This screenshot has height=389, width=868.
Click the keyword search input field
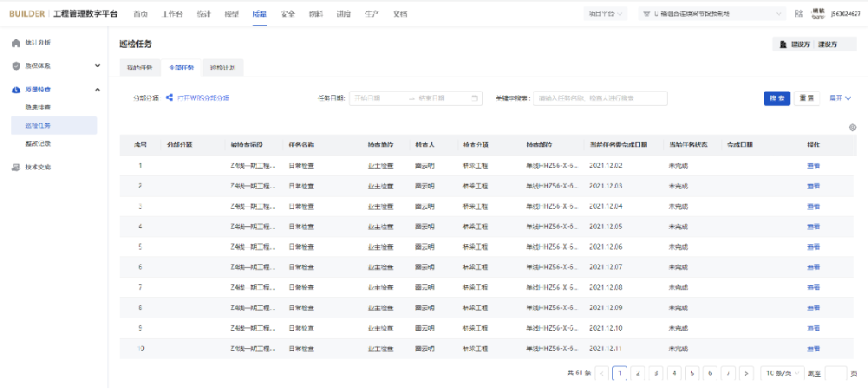600,98
